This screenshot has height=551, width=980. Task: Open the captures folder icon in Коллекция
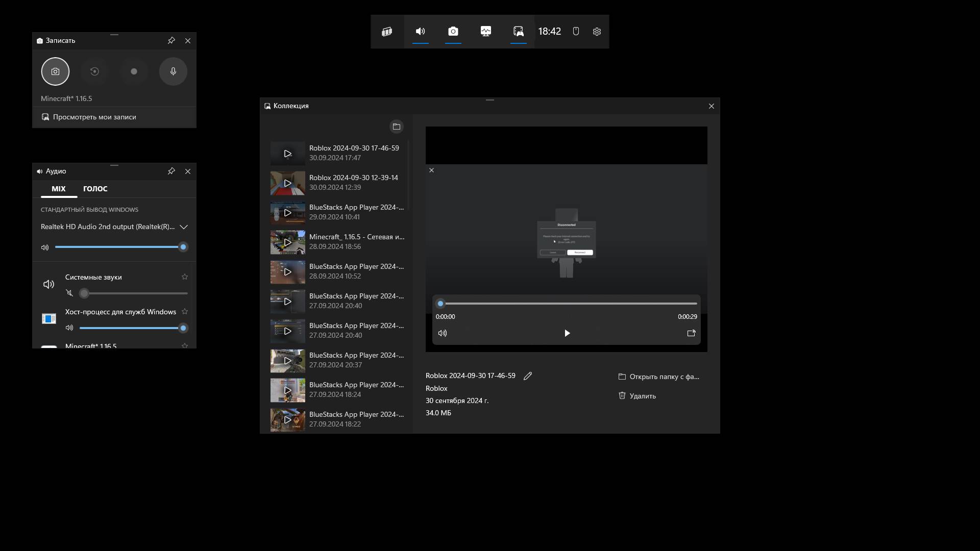click(x=397, y=127)
